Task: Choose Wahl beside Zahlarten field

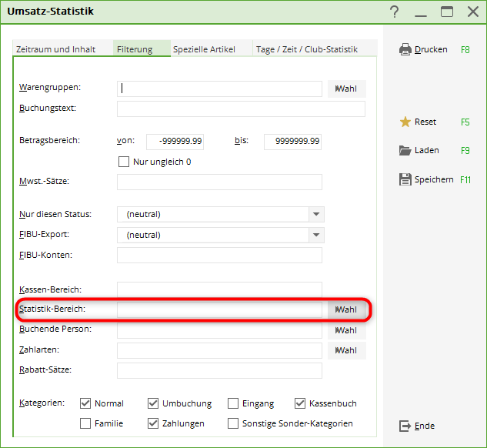Action: pos(346,350)
